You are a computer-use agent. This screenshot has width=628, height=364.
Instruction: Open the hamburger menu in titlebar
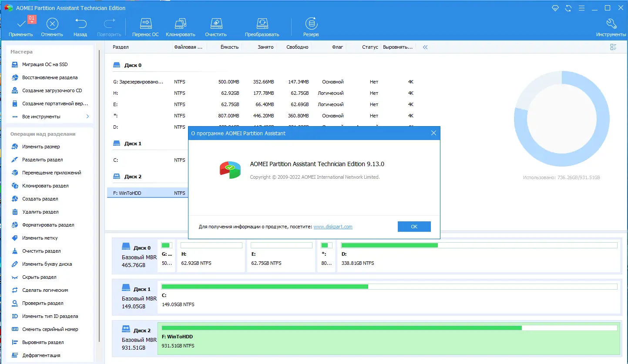pyautogui.click(x=581, y=8)
